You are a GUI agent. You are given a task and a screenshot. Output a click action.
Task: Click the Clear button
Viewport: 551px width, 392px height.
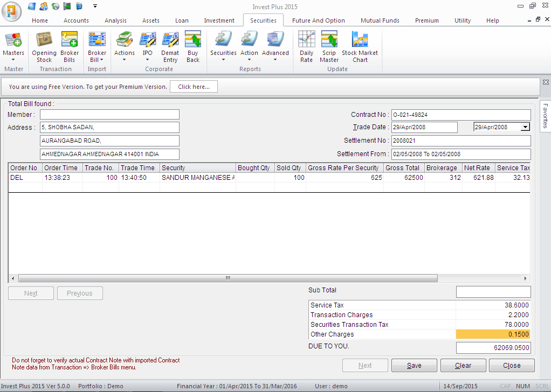tap(463, 365)
